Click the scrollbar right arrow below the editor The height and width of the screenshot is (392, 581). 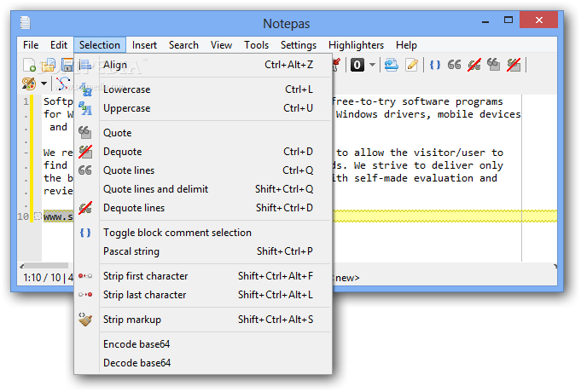click(555, 266)
